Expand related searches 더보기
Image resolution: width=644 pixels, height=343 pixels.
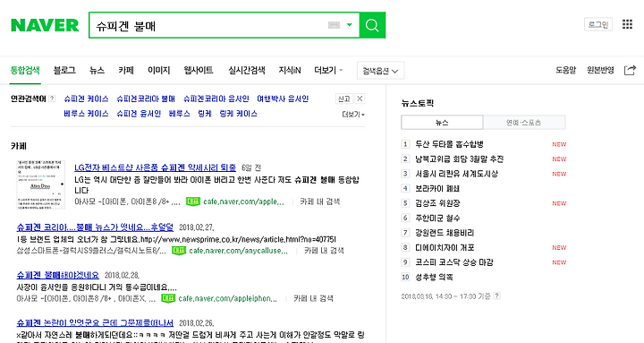353,115
